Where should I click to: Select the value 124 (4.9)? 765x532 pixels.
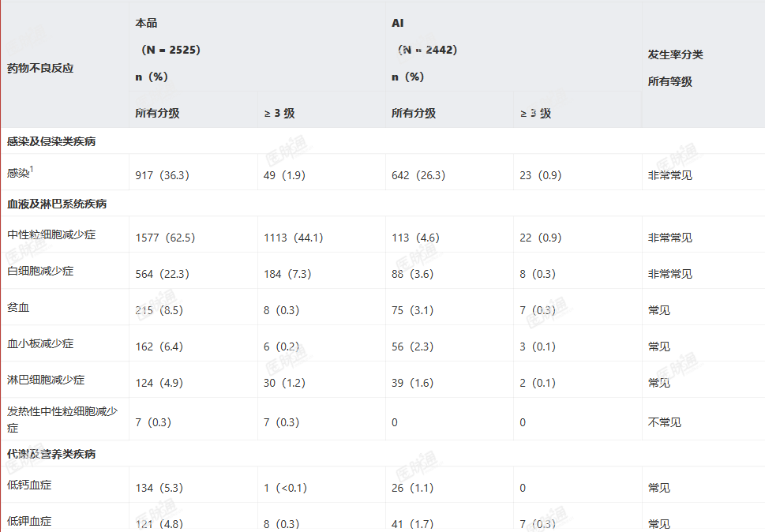(x=159, y=384)
